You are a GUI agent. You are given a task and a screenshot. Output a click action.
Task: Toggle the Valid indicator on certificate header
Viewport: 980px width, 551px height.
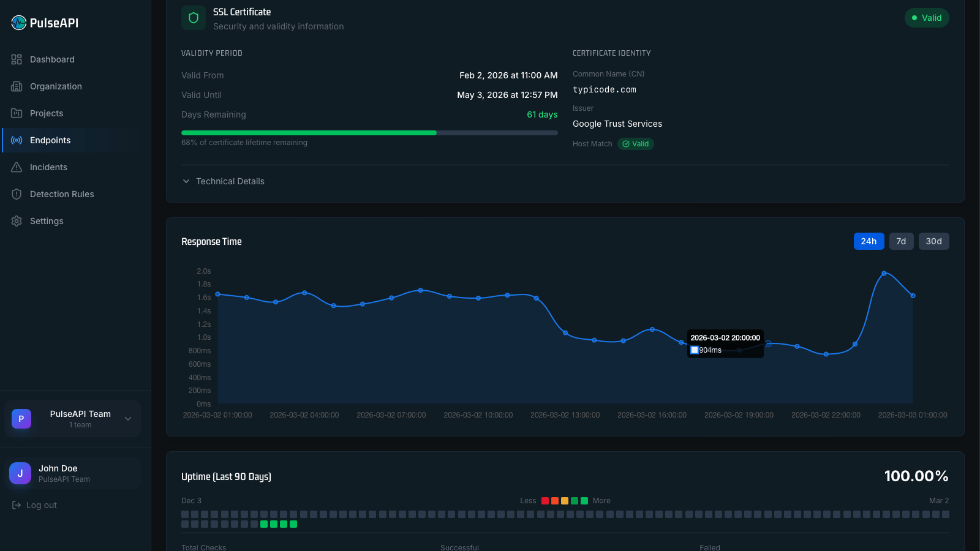(x=927, y=18)
